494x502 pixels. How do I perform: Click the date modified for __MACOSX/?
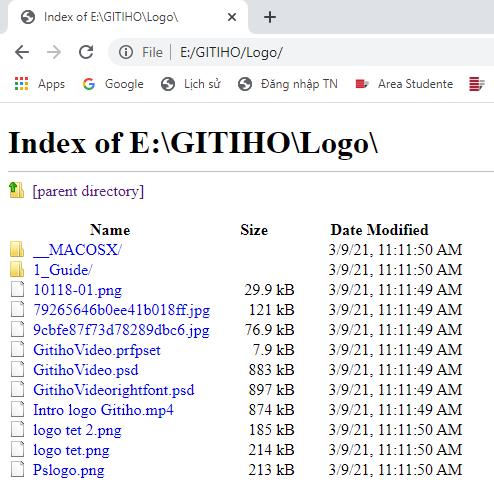click(395, 250)
